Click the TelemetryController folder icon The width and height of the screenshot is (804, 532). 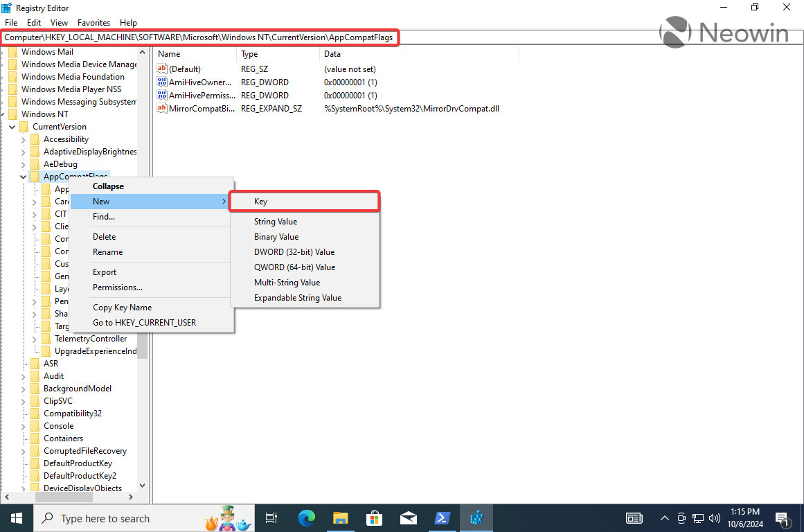(x=46, y=339)
